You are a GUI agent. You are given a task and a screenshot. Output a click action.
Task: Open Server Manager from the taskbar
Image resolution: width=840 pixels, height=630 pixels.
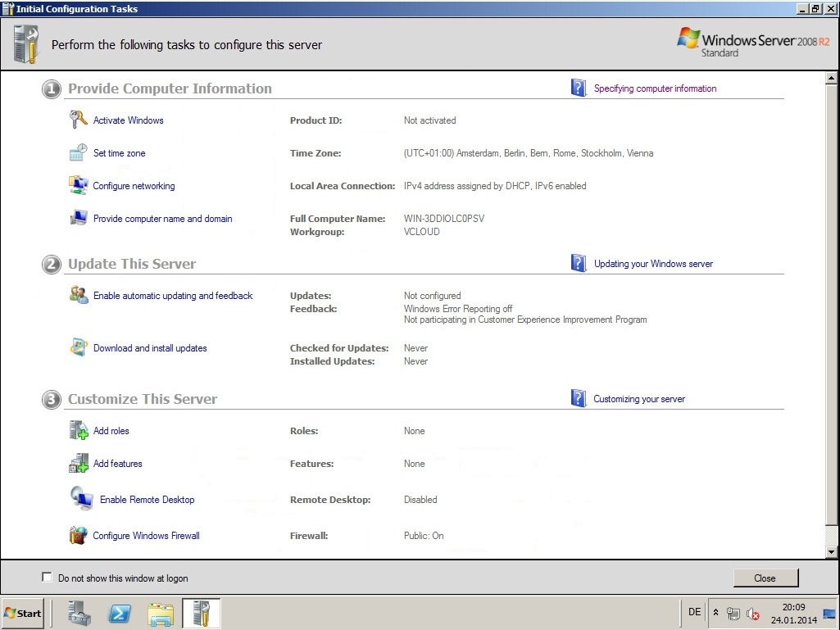(79, 613)
